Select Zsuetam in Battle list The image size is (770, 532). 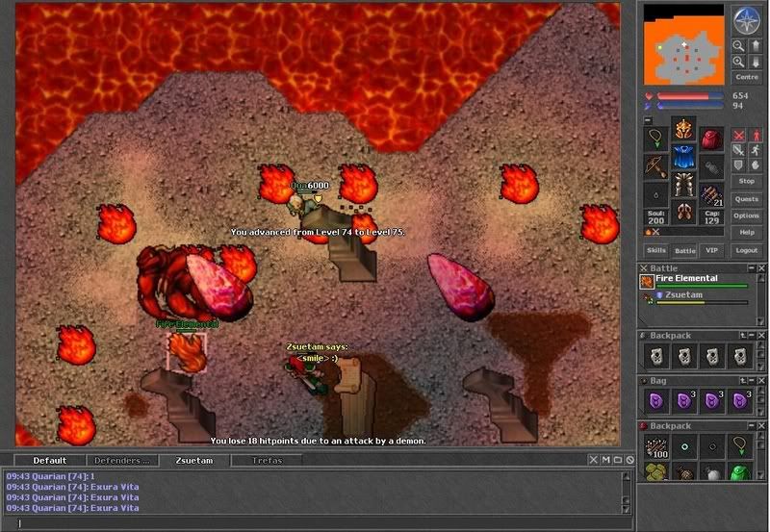695,297
